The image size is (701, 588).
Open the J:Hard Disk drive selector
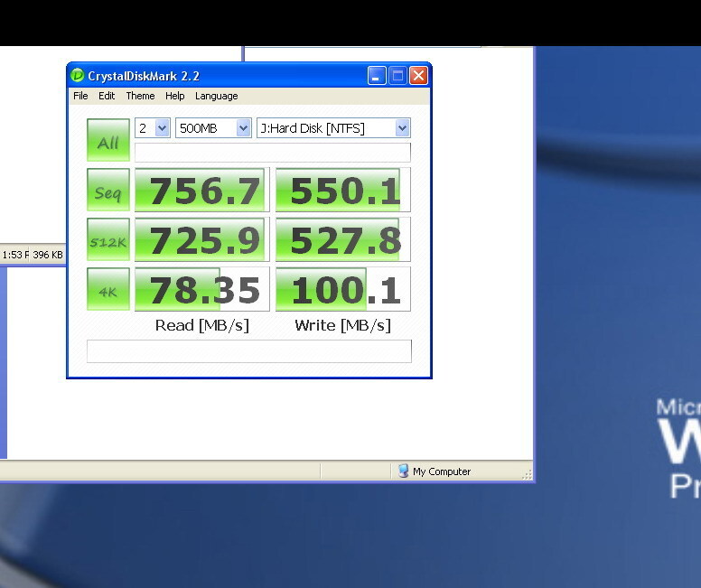point(333,128)
